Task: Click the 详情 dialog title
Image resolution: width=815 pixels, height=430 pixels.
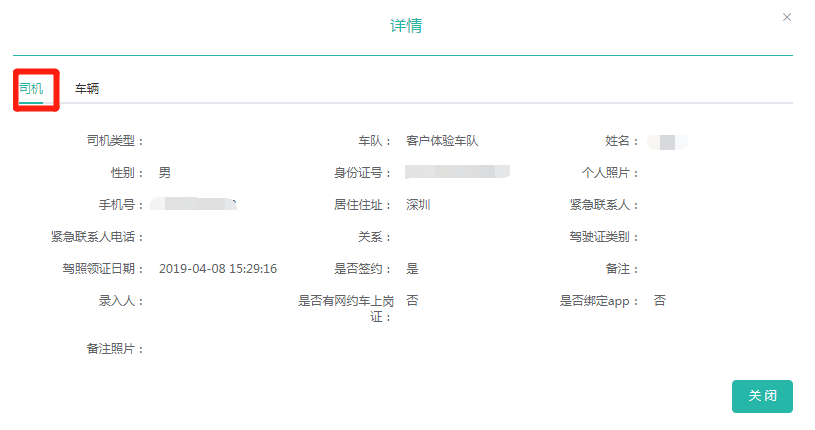Action: (406, 26)
